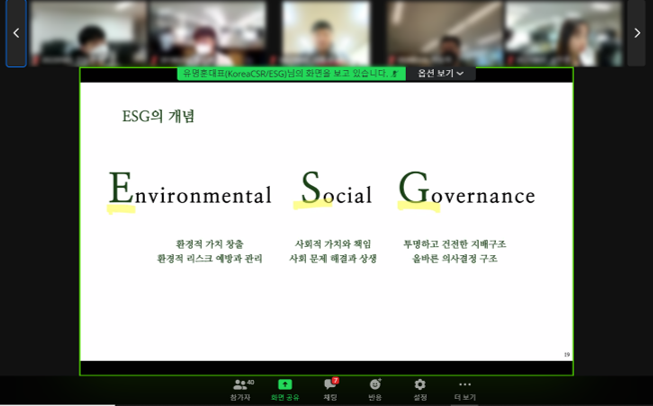
Task: Click the Social heading on the slide
Action: click(x=336, y=193)
